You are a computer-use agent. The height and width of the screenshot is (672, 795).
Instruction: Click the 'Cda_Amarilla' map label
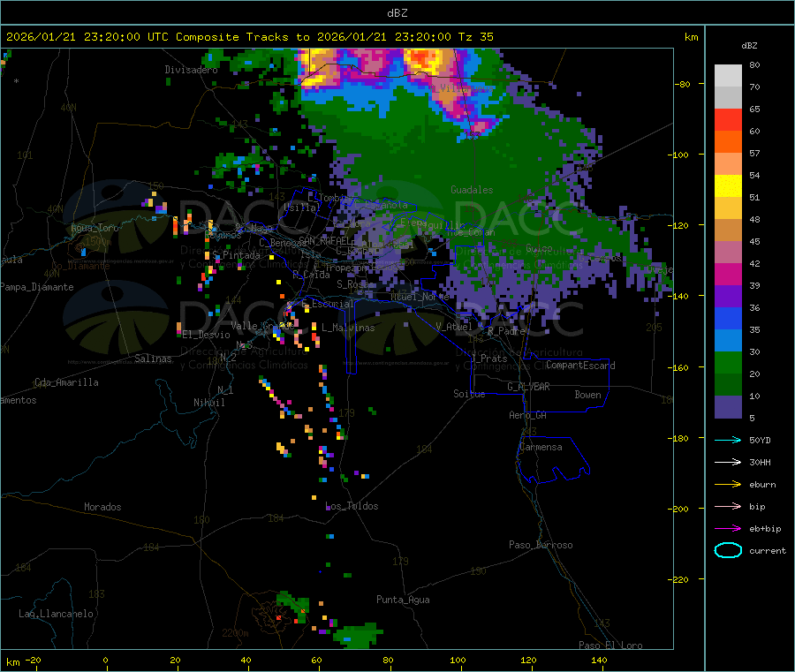[66, 382]
